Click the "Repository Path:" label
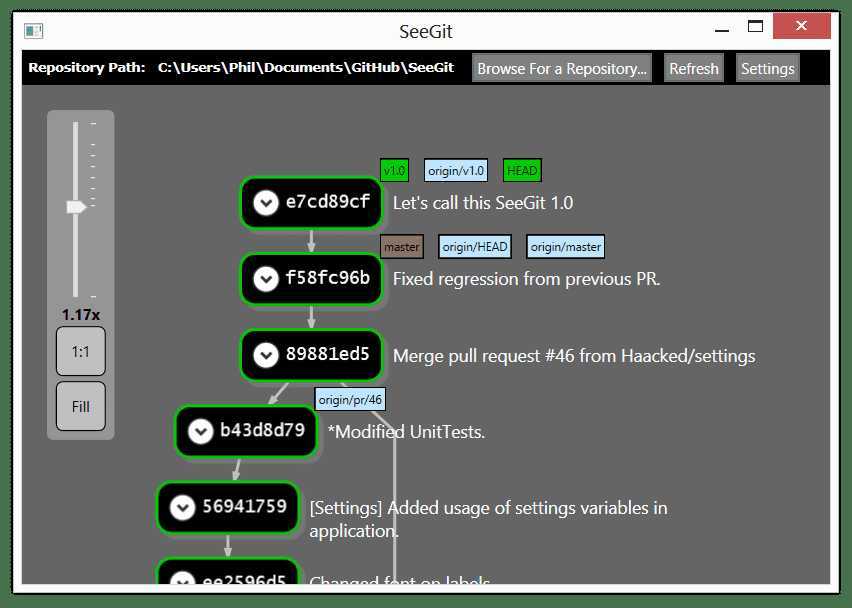Screen dimensions: 852x608 pos(87,67)
